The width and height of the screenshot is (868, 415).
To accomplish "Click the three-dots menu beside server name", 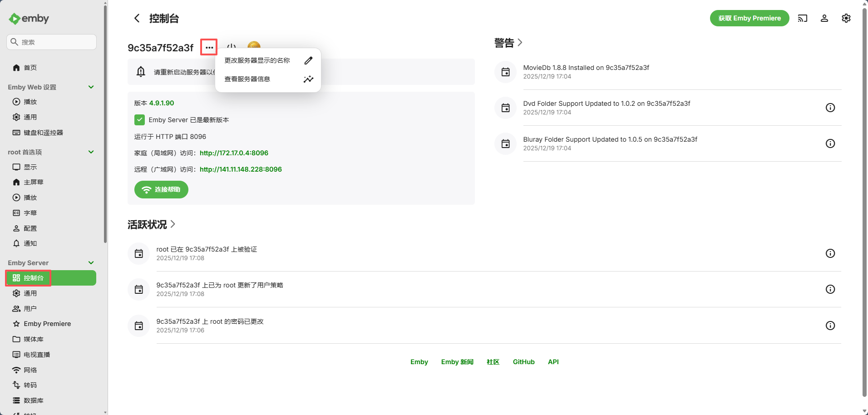I will (x=209, y=47).
